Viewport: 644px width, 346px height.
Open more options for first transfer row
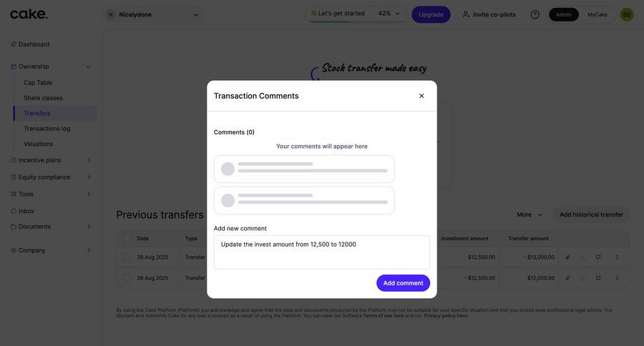[x=618, y=257]
